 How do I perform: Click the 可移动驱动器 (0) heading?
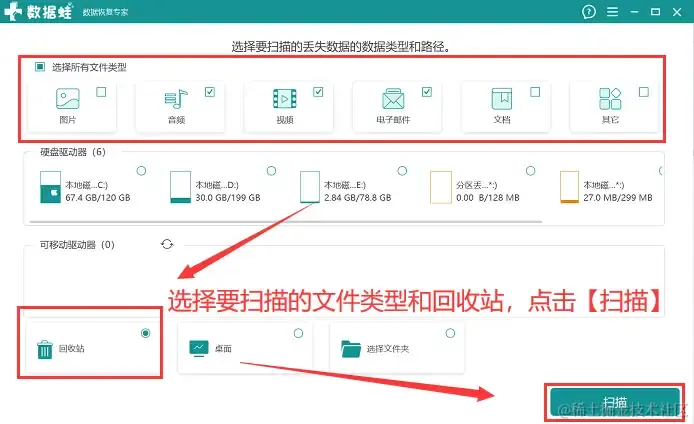tap(77, 245)
